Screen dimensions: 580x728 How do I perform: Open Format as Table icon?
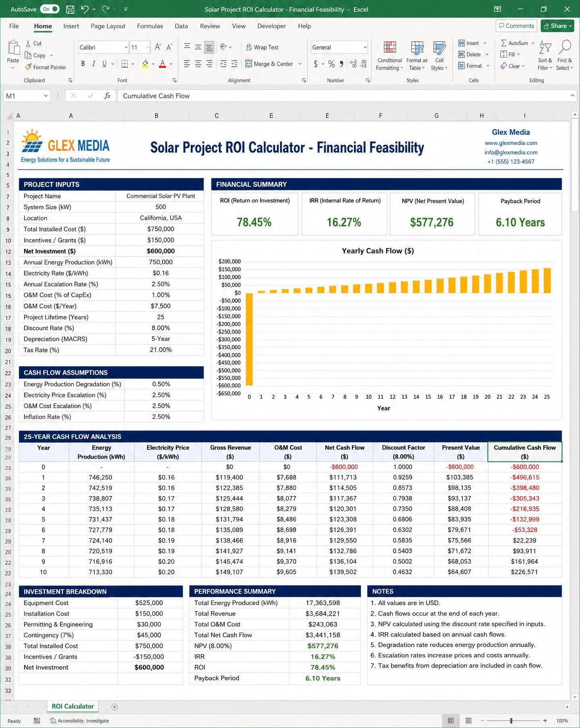(417, 48)
